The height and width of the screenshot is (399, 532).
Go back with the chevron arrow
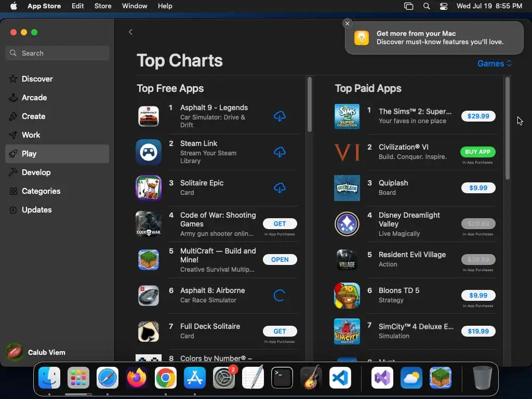tap(130, 32)
